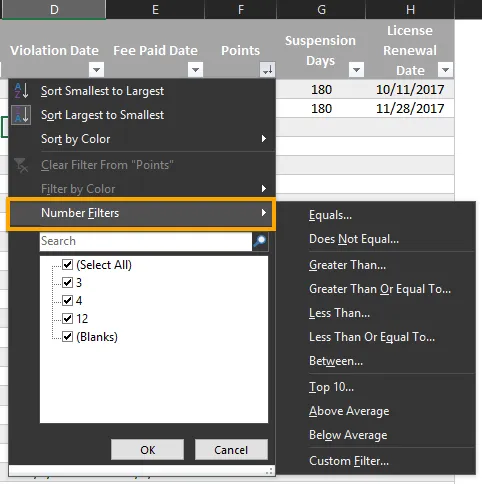
Task: Uncheck the (Blanks) checkbox
Action: [x=67, y=337]
